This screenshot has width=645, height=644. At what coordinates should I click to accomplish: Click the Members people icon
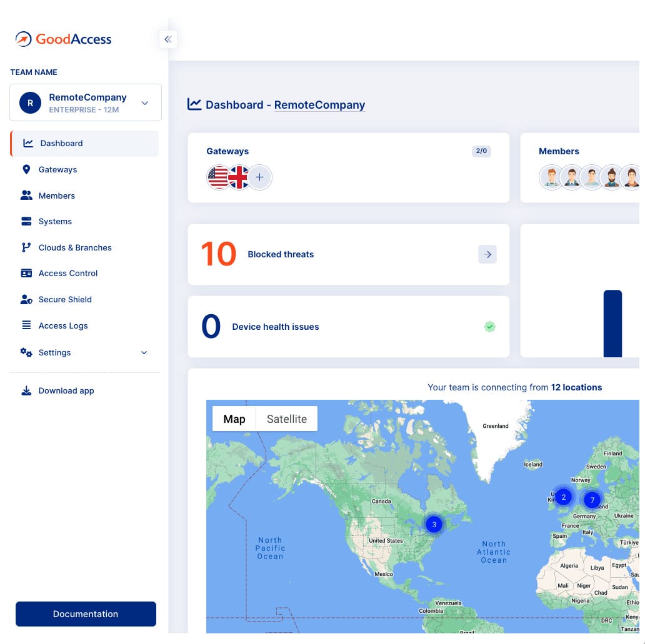tap(26, 196)
